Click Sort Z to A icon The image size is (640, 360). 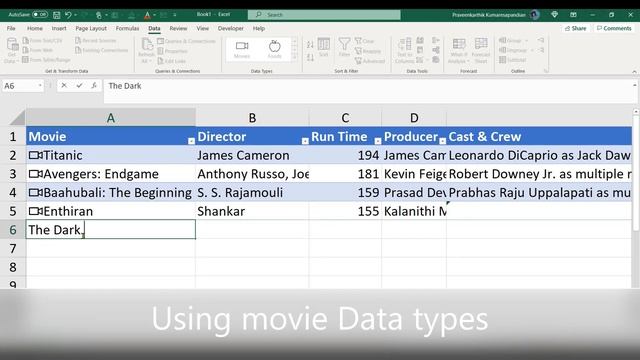click(x=310, y=58)
